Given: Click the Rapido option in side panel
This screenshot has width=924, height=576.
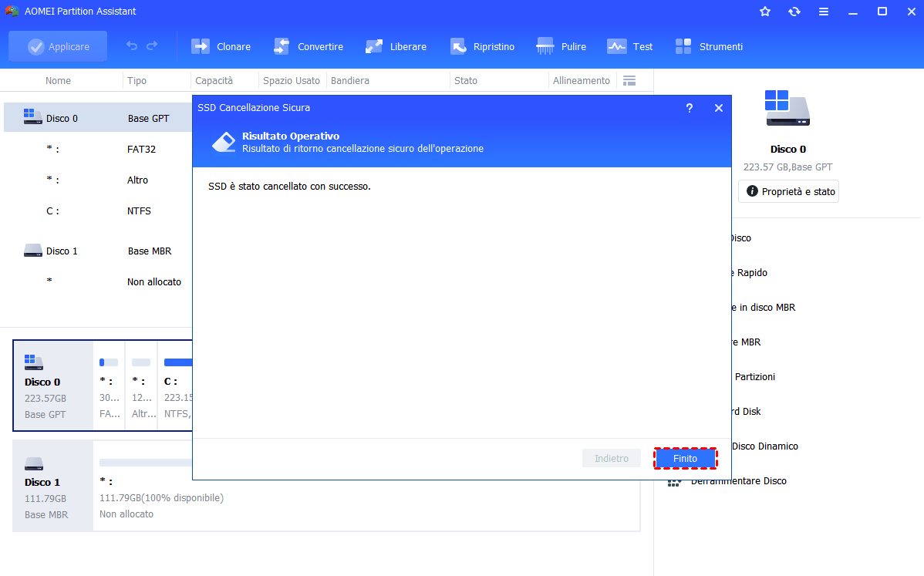Looking at the screenshot, I should [750, 273].
